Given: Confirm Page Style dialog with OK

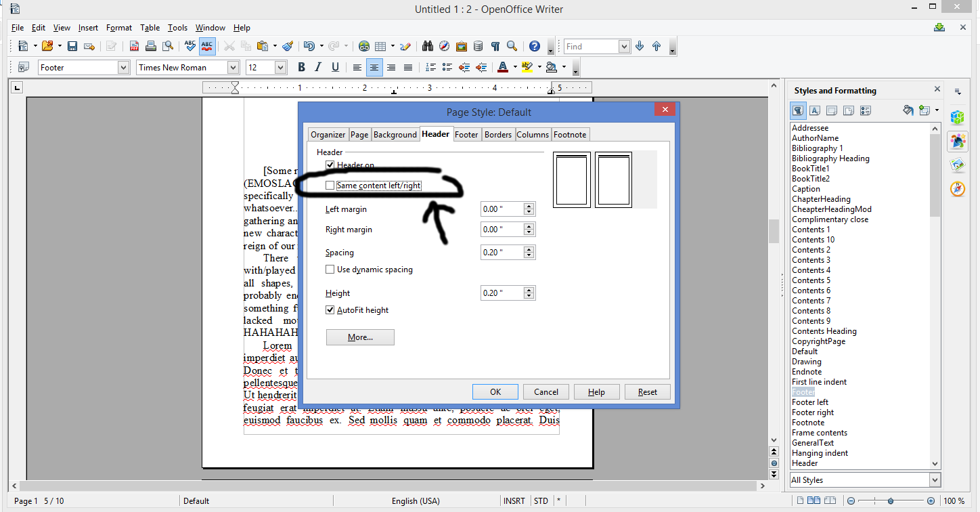Looking at the screenshot, I should (x=495, y=391).
